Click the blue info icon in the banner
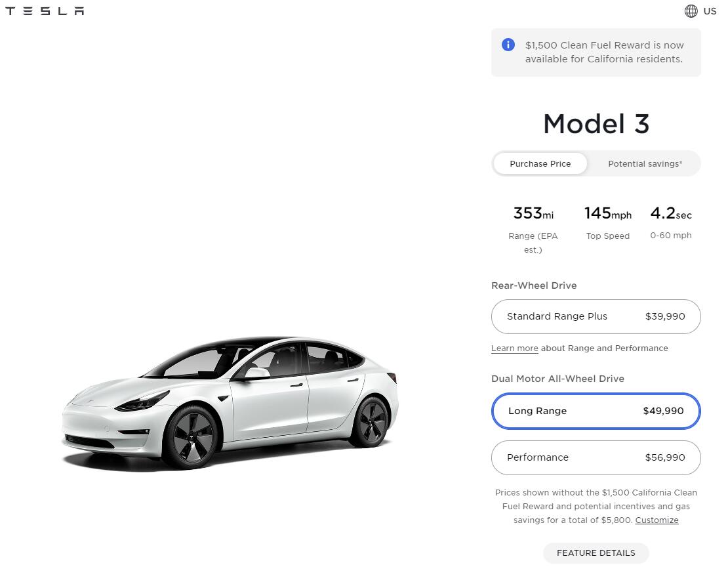 [x=508, y=45]
